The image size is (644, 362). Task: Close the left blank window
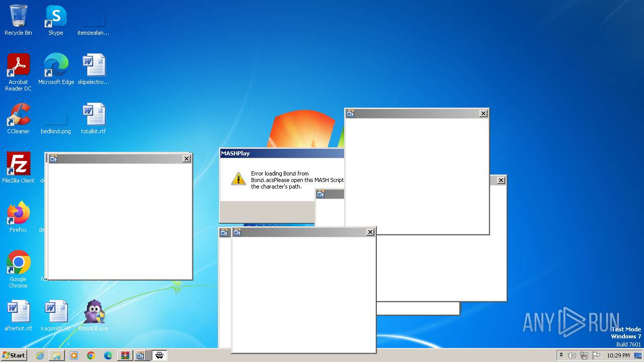click(187, 159)
